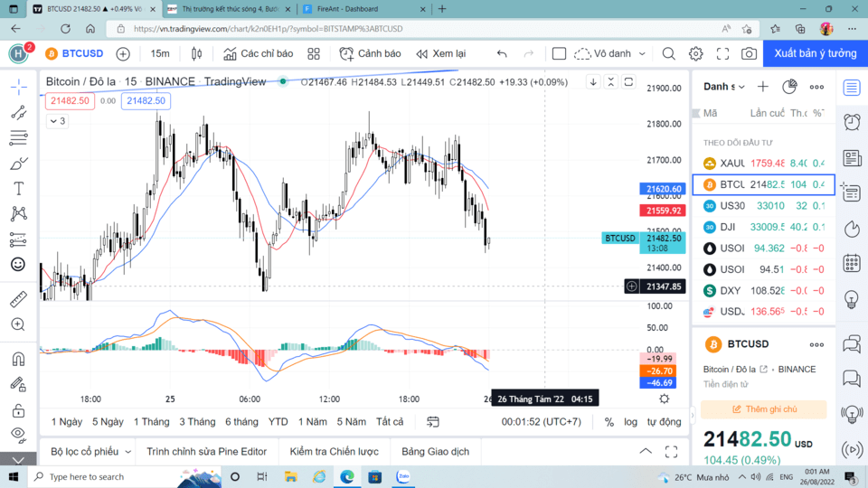The height and width of the screenshot is (488, 868).
Task: Toggle percent scale button
Action: click(x=609, y=422)
